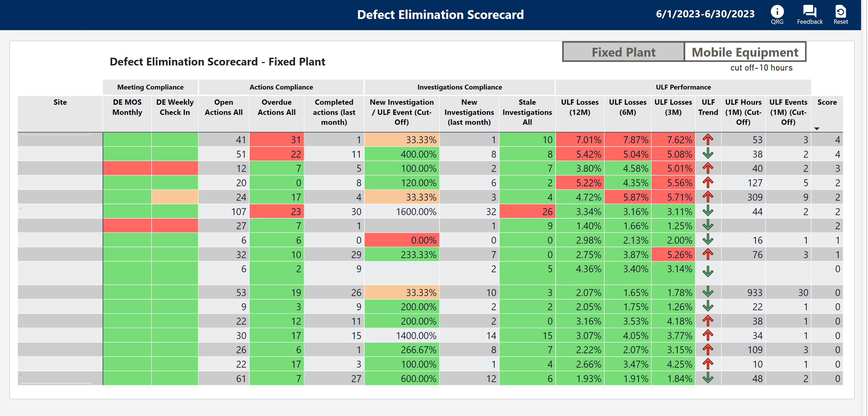This screenshot has height=416, width=868.
Task: Switch to the Fixed Plant tab
Action: click(x=623, y=52)
